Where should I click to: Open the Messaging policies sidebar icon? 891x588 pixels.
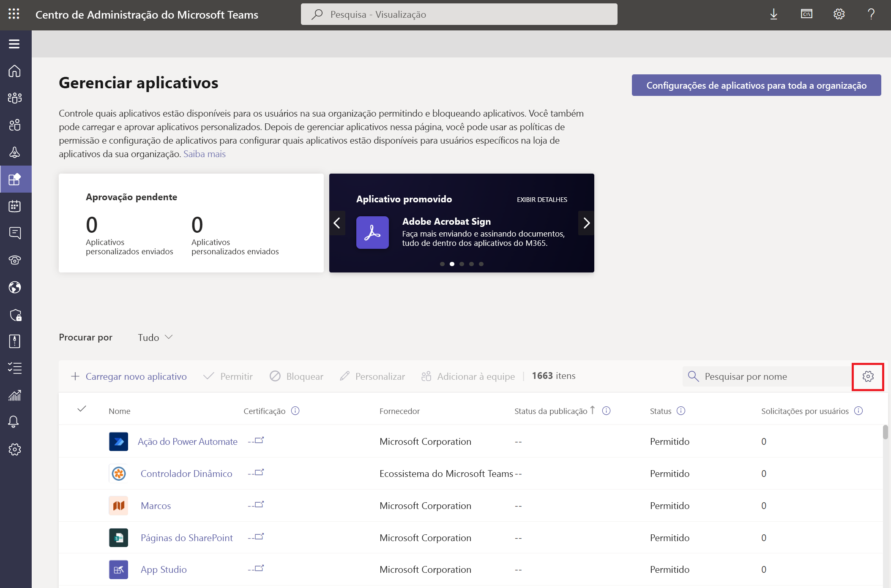coord(15,233)
